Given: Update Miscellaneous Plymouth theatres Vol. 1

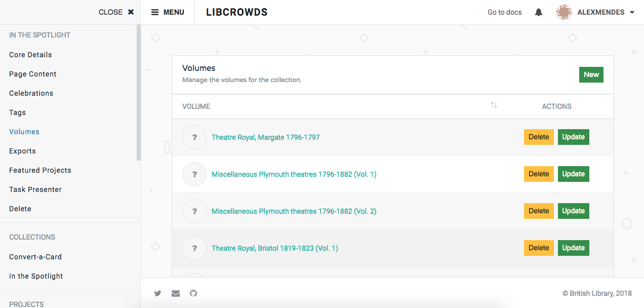Looking at the screenshot, I should pyautogui.click(x=573, y=174).
